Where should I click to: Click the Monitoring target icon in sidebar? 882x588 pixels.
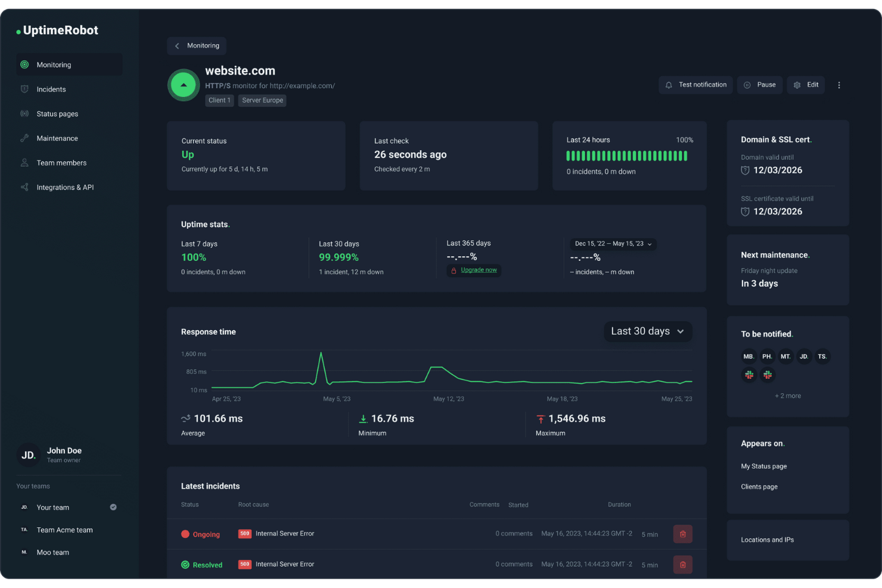24,64
